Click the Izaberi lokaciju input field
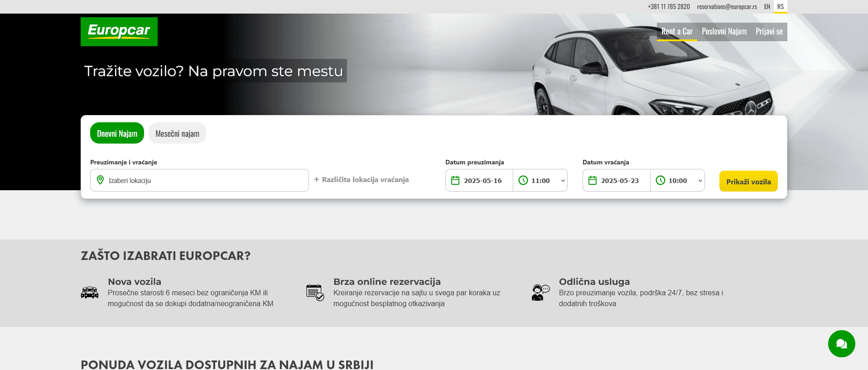 coord(199,180)
